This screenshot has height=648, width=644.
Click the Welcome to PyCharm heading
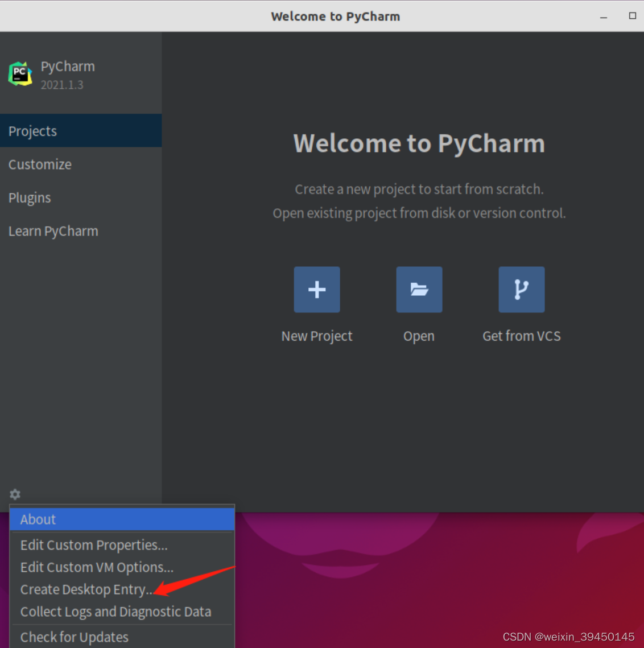click(x=419, y=143)
